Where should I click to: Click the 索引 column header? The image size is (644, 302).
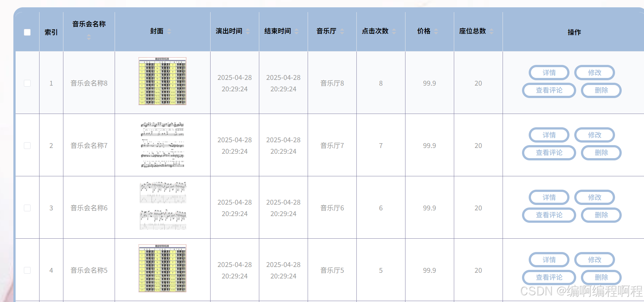point(51,32)
